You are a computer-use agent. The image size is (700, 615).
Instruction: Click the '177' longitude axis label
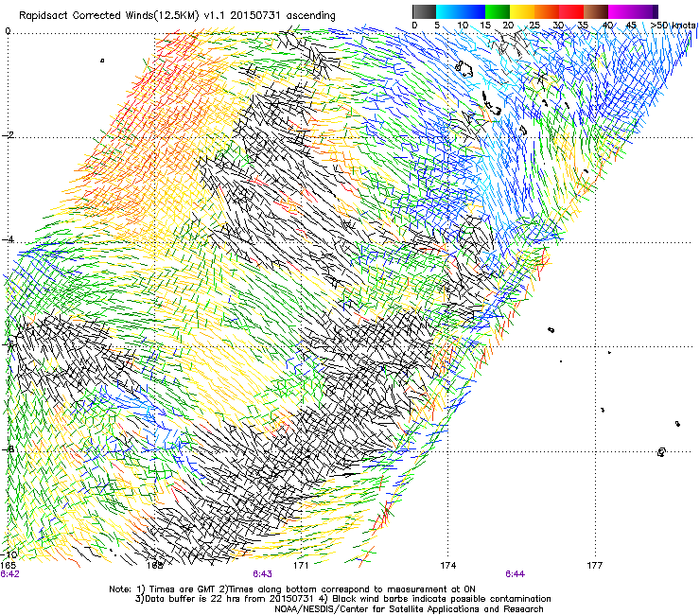tap(595, 566)
